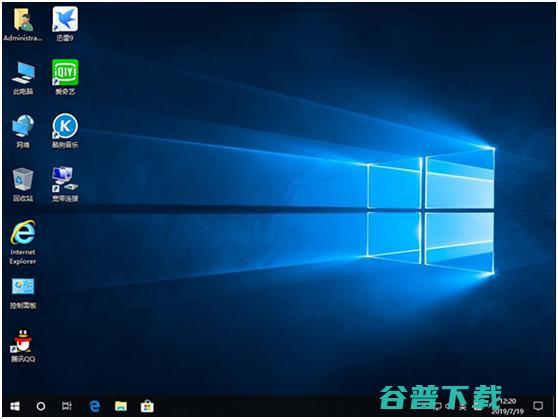Viewport: 558px width, 419px height.
Task: Select the Xunlei 9 bird icon
Action: tap(65, 24)
